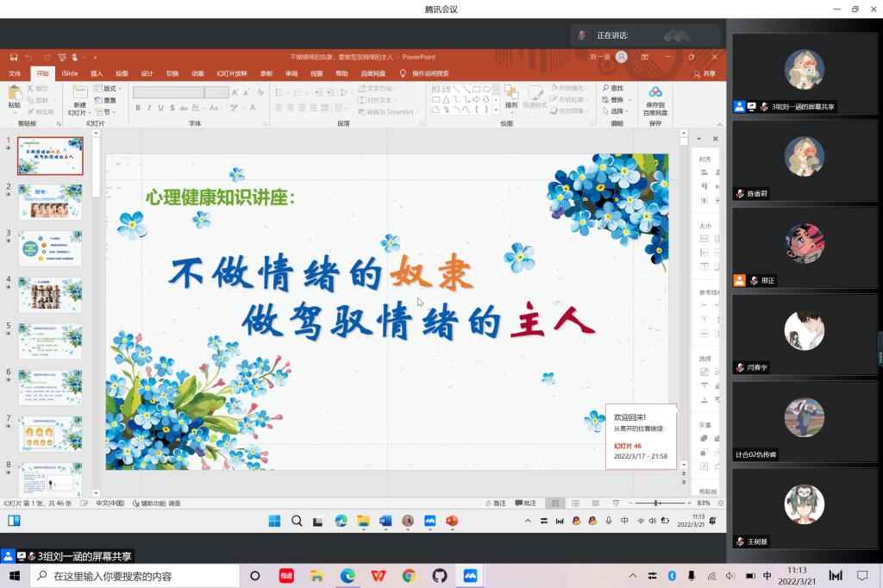Open the 选择 (Select) dropdown in the editing group
The height and width of the screenshot is (588, 883).
coord(616,111)
